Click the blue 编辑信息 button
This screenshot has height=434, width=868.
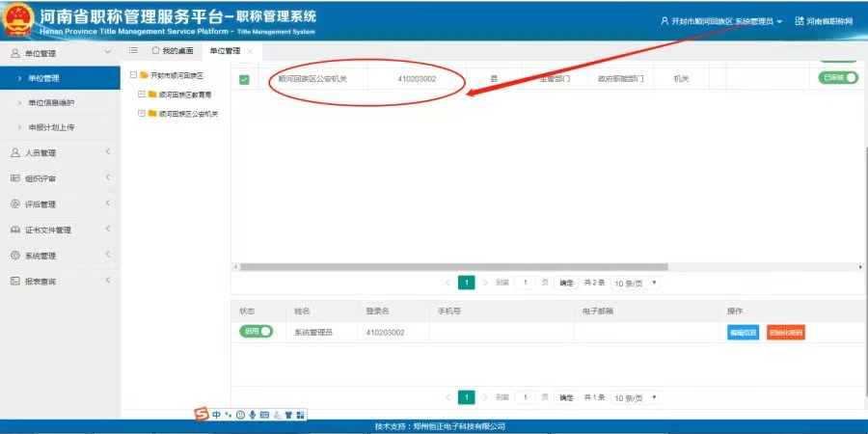coord(743,333)
